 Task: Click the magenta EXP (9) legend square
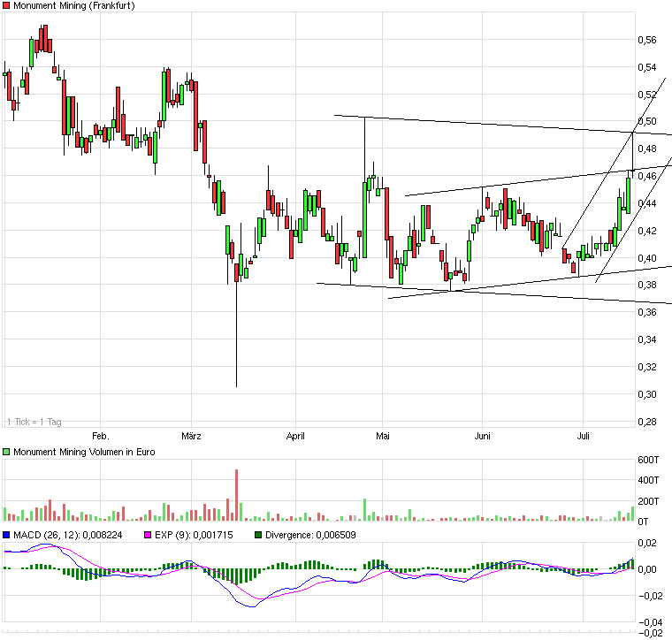[x=148, y=535]
